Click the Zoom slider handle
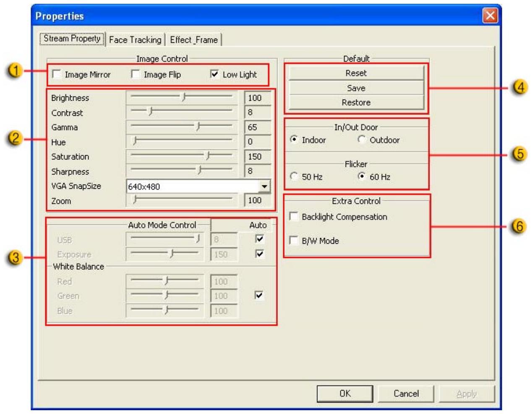This screenshot has width=532, height=414. [135, 200]
